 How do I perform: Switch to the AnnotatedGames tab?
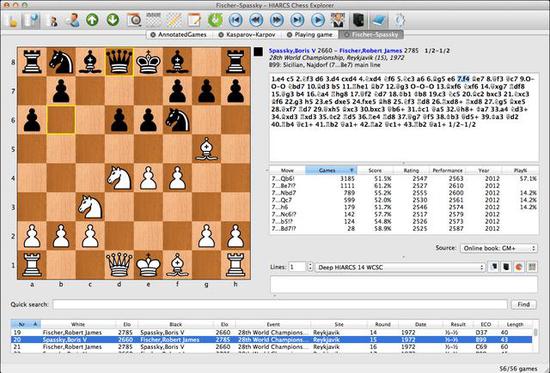pyautogui.click(x=178, y=35)
